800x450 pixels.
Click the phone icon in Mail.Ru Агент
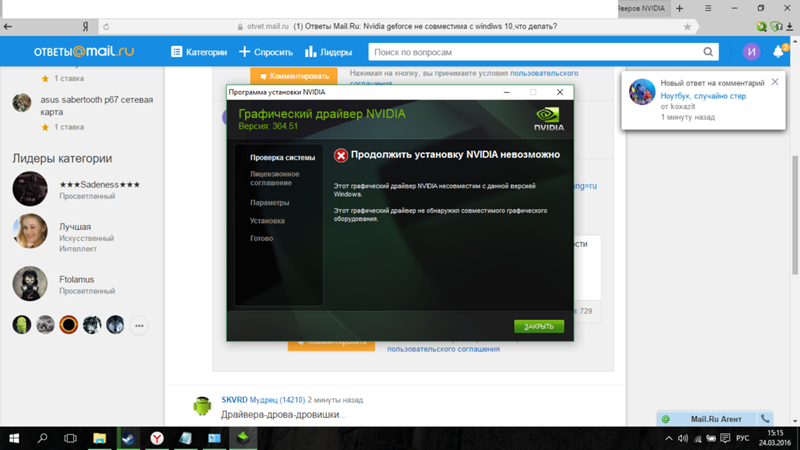[x=765, y=419]
